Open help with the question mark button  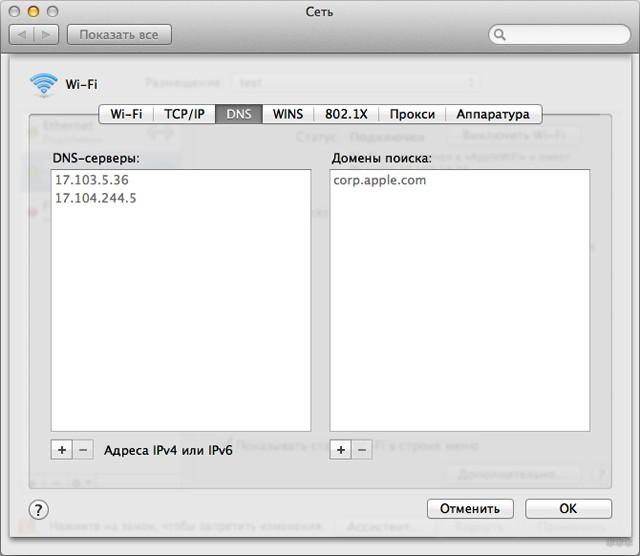click(39, 509)
